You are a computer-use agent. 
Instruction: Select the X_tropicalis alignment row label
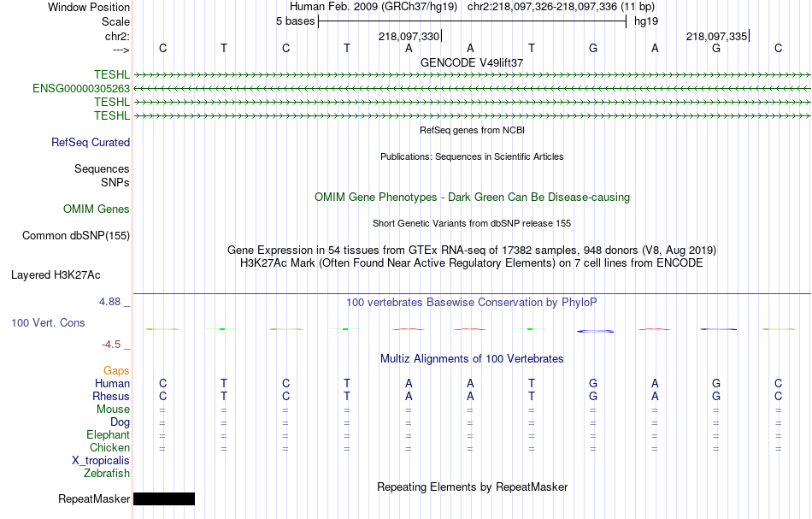101,461
